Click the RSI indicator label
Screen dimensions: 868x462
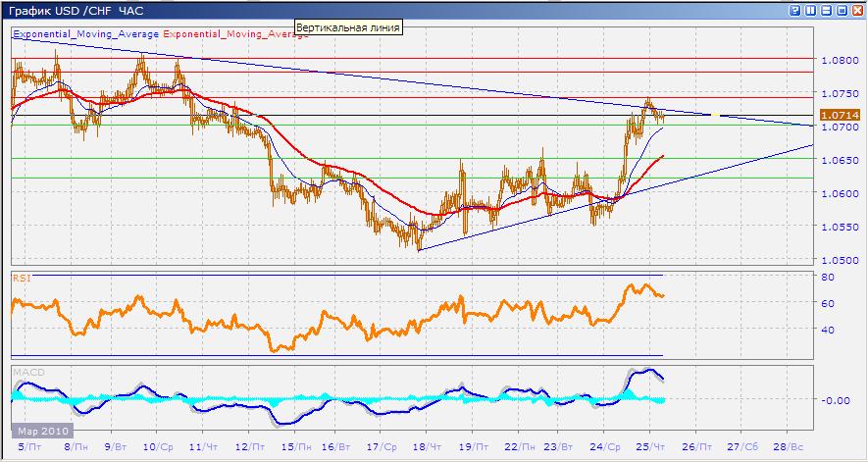pos(21,279)
